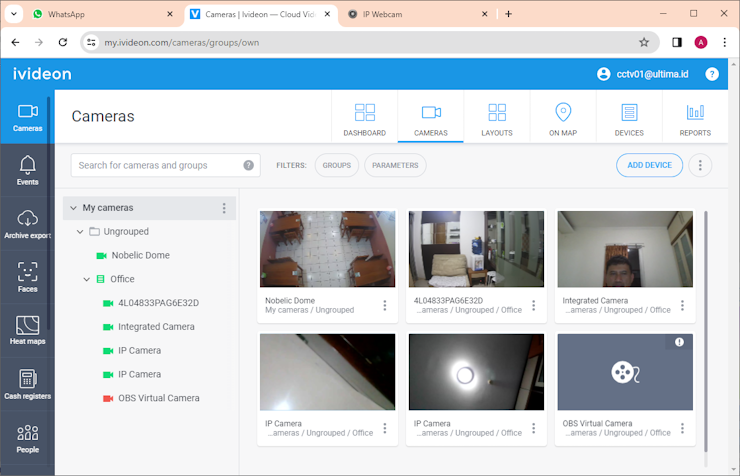Toggle the browser side panel
The width and height of the screenshot is (740, 476).
tap(677, 42)
